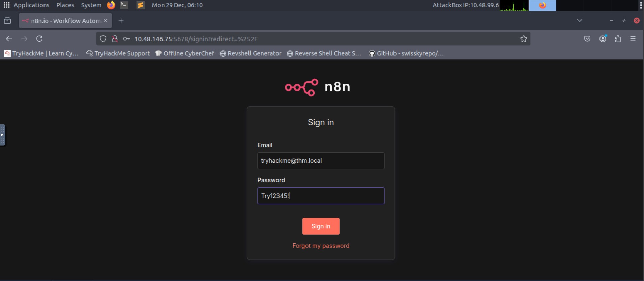The height and width of the screenshot is (281, 644).
Task: Open the TryHackMe Support bookmark
Action: click(118, 53)
